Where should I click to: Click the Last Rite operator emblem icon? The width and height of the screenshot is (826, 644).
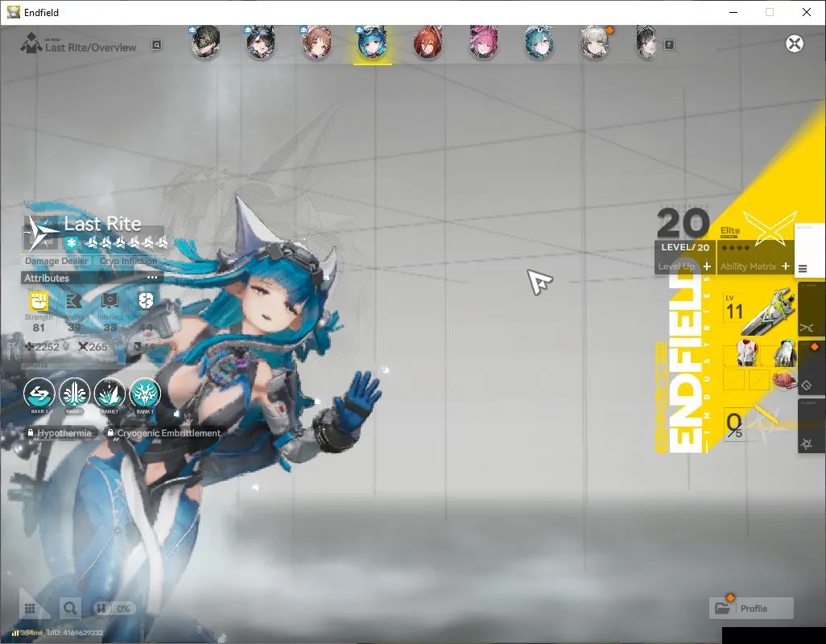tap(42, 232)
